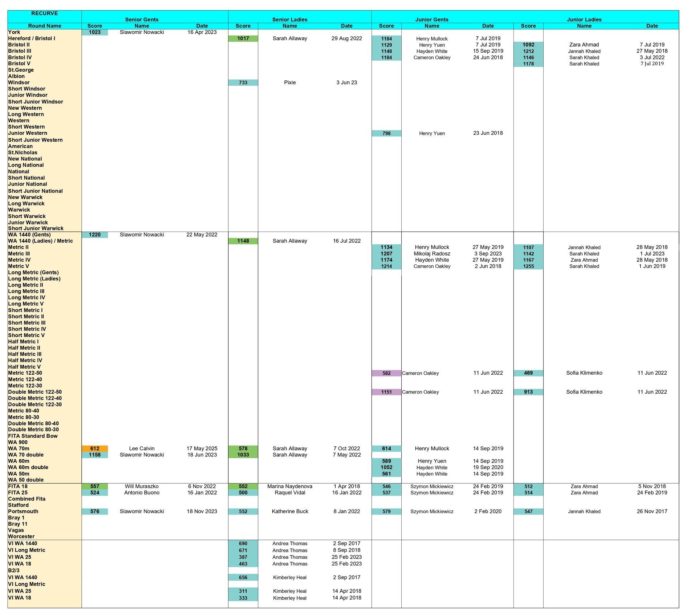Click the Junior Ladies column header
Viewport: 688px width, 616px height.
click(x=584, y=19)
